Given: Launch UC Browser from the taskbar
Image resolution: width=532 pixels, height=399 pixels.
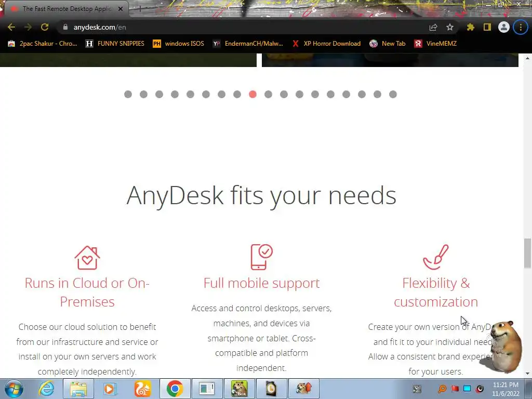Looking at the screenshot, I should coord(142,389).
